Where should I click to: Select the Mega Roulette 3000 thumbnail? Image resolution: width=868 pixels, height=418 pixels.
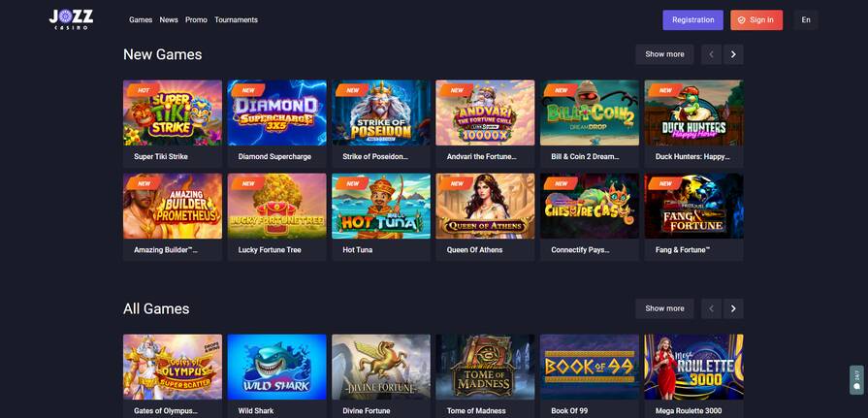point(693,367)
